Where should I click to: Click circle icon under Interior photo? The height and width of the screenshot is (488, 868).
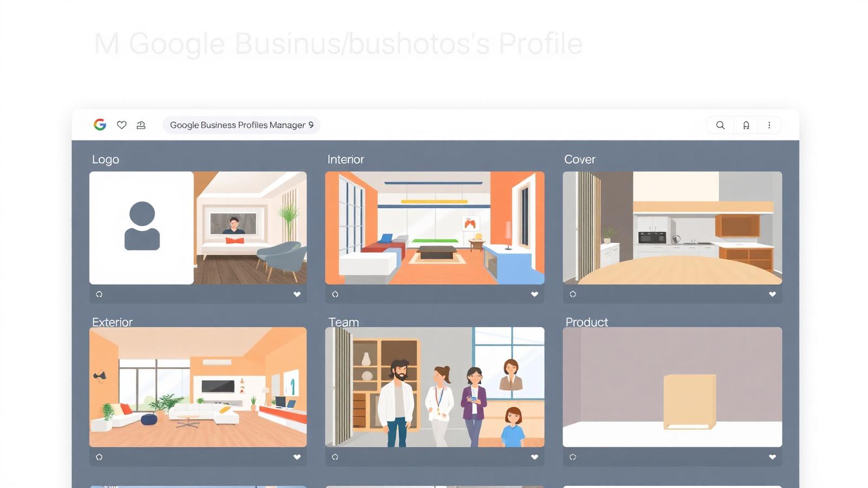click(335, 294)
